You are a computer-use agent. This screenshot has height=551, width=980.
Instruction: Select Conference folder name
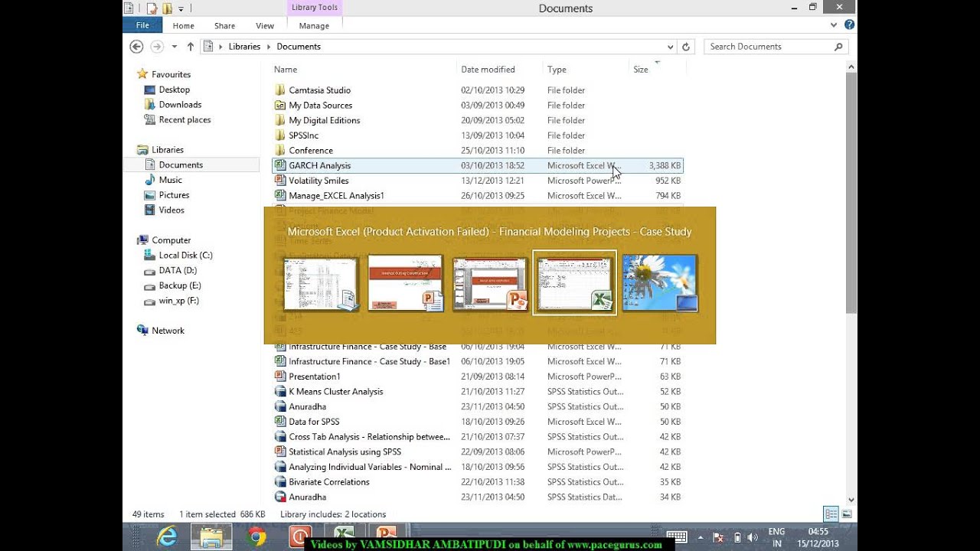(310, 151)
